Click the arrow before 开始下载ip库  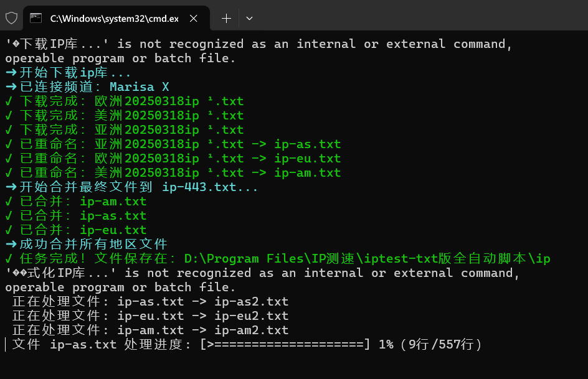11,72
